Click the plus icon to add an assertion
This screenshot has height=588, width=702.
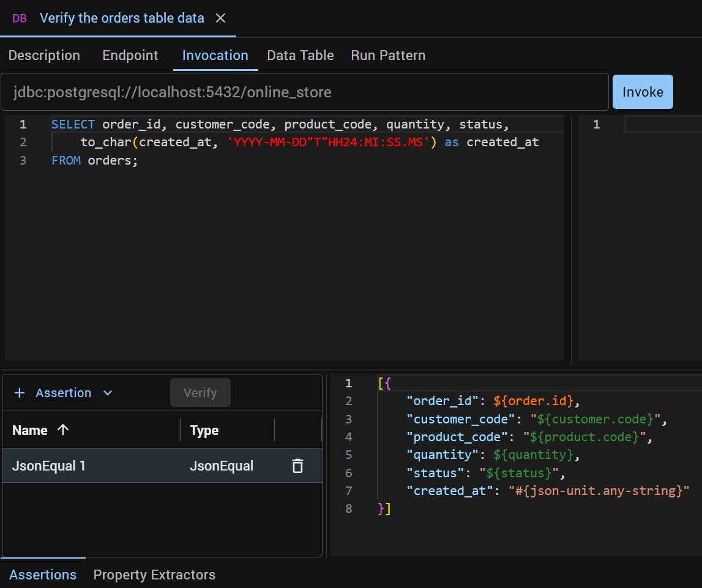(20, 393)
